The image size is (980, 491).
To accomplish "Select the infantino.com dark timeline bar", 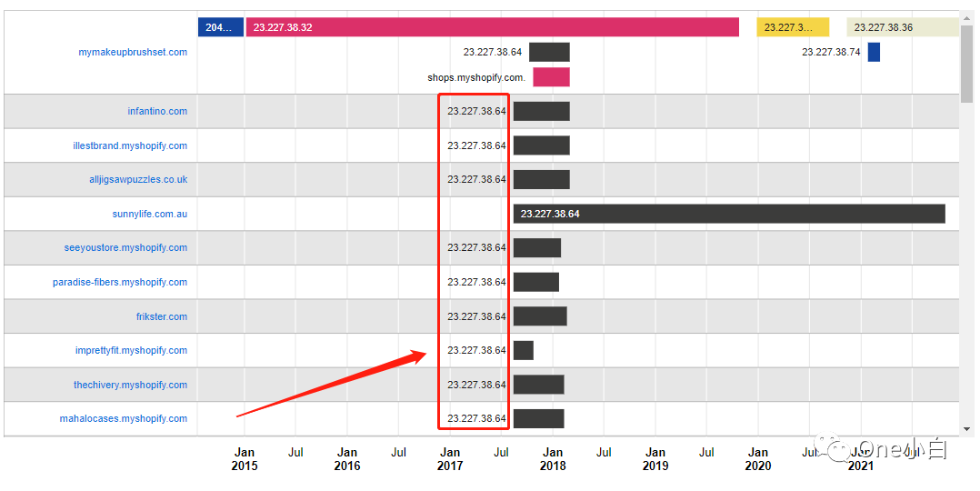I will click(542, 111).
